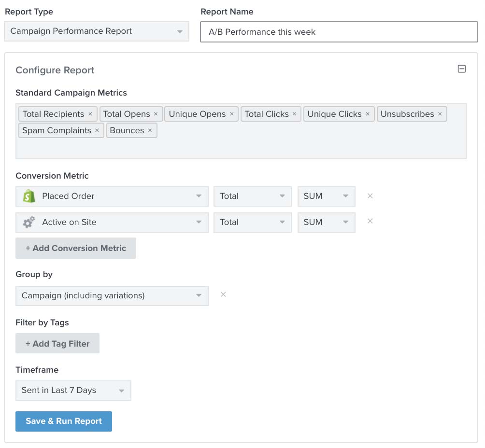Clear the Group by selection
Viewport: 485px width, 448px height.
point(223,294)
